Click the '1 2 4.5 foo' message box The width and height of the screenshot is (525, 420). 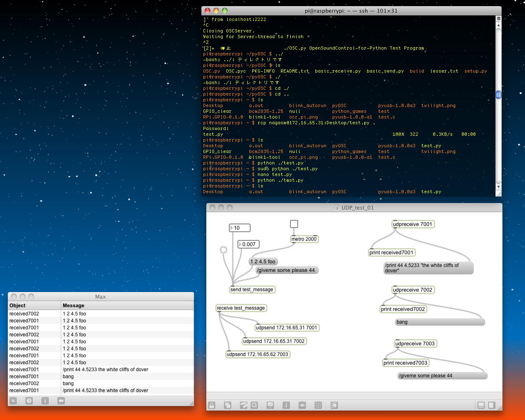point(263,262)
